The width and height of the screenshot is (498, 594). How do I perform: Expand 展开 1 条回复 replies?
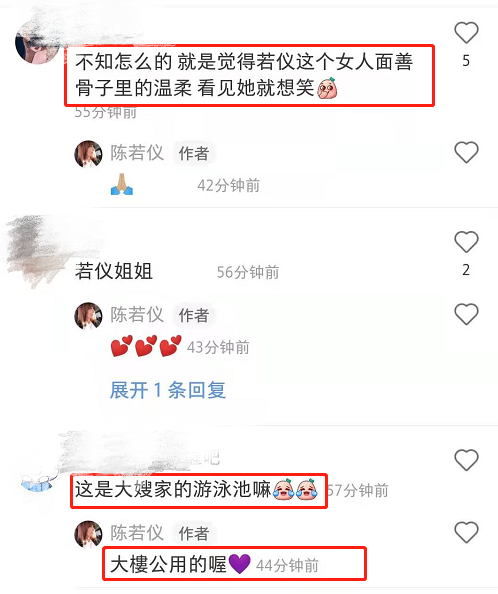point(168,390)
